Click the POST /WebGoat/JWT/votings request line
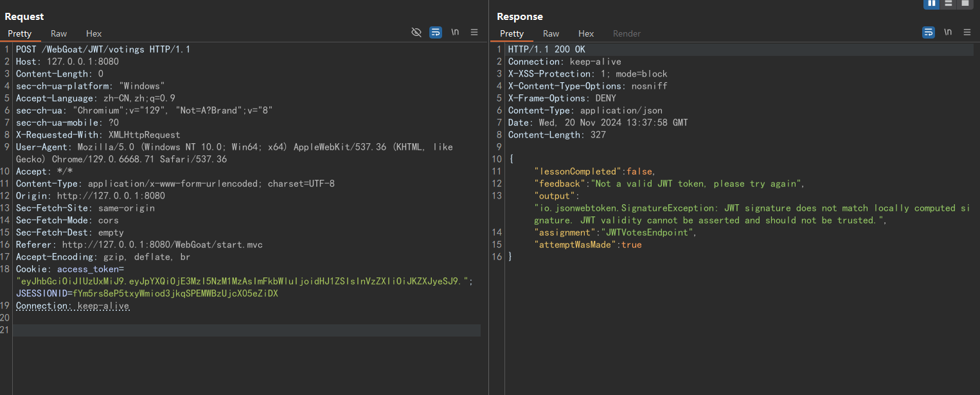The height and width of the screenshot is (395, 980). tap(103, 49)
